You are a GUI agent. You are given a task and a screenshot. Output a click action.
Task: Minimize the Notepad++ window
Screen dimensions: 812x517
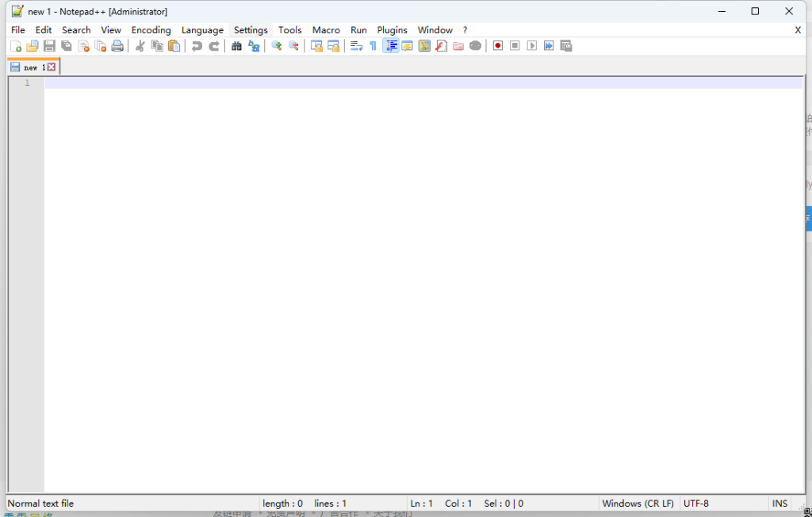(x=722, y=11)
